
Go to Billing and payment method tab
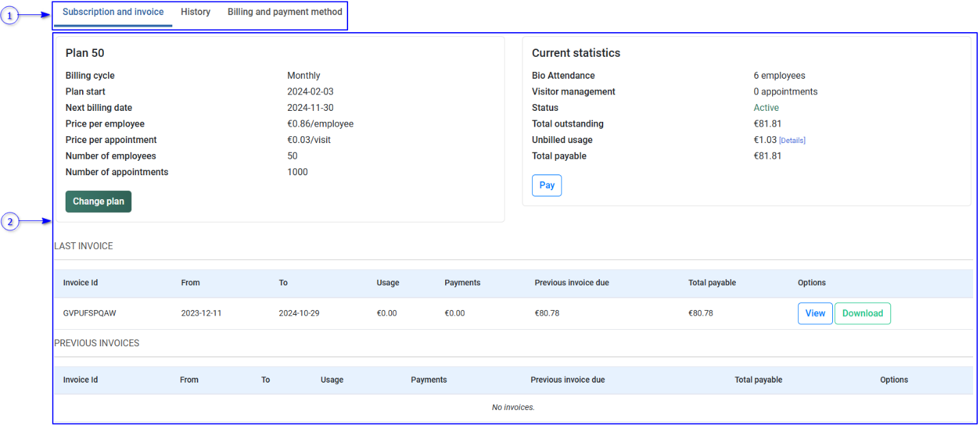point(284,12)
